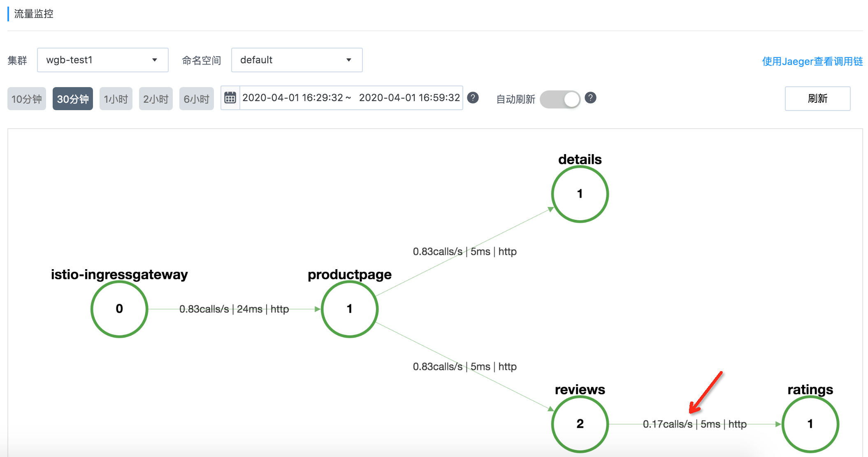Click the cluster dropdown arrow
Viewport: 868px width, 457px height.
[x=155, y=60]
